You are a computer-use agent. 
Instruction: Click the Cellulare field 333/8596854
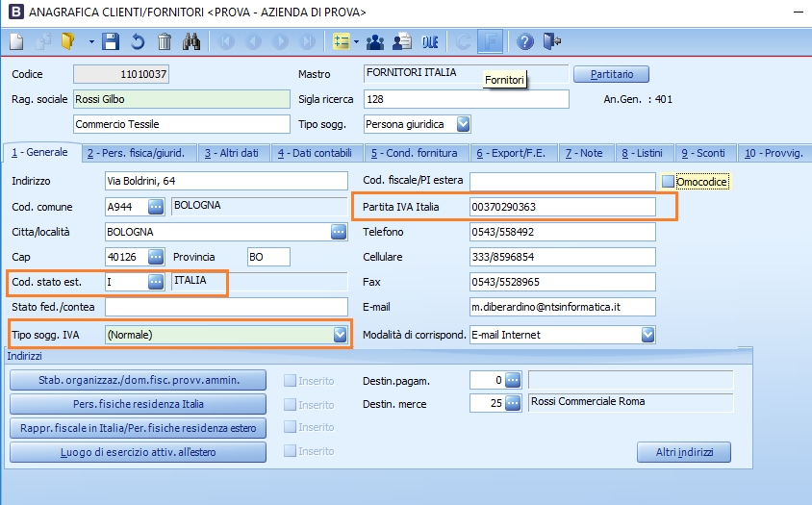click(x=563, y=257)
